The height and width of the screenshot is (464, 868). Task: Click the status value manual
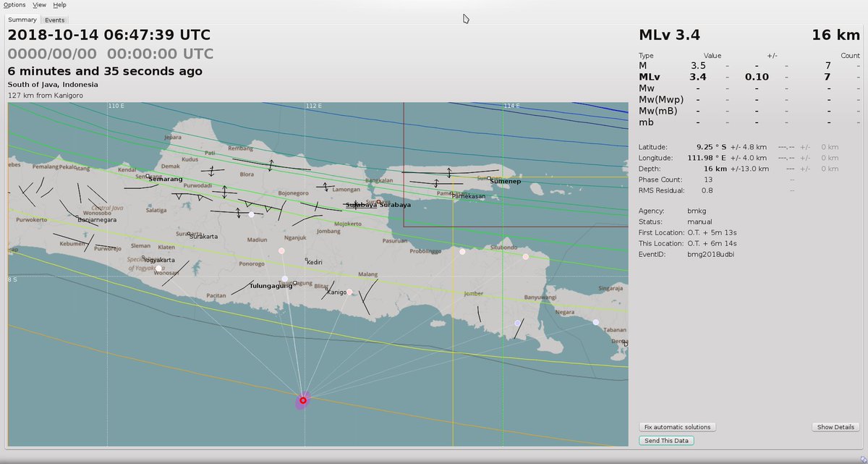tap(699, 222)
